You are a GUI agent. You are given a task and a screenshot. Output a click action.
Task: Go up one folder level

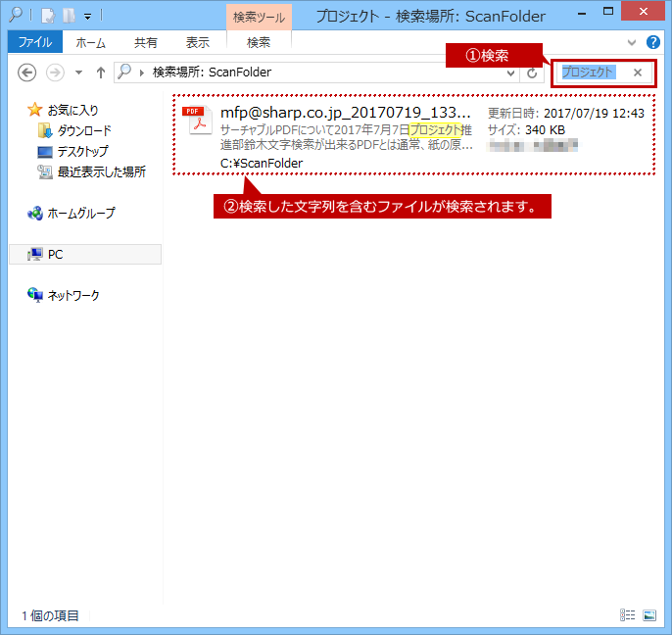tap(100, 73)
